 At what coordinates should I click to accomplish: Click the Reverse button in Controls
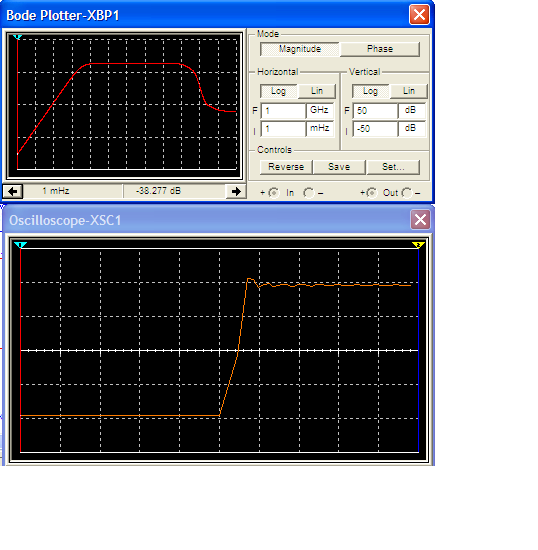pyautogui.click(x=286, y=167)
